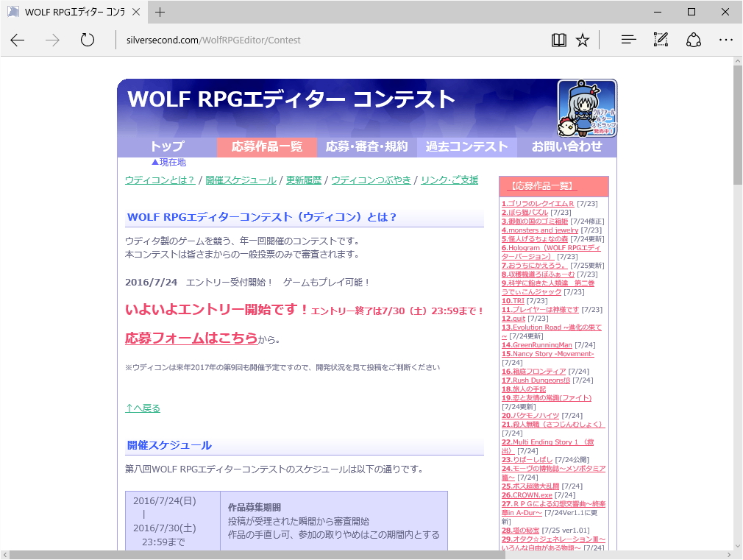Open the Hub panel icon
Image resolution: width=743 pixels, height=560 pixels.
point(628,40)
